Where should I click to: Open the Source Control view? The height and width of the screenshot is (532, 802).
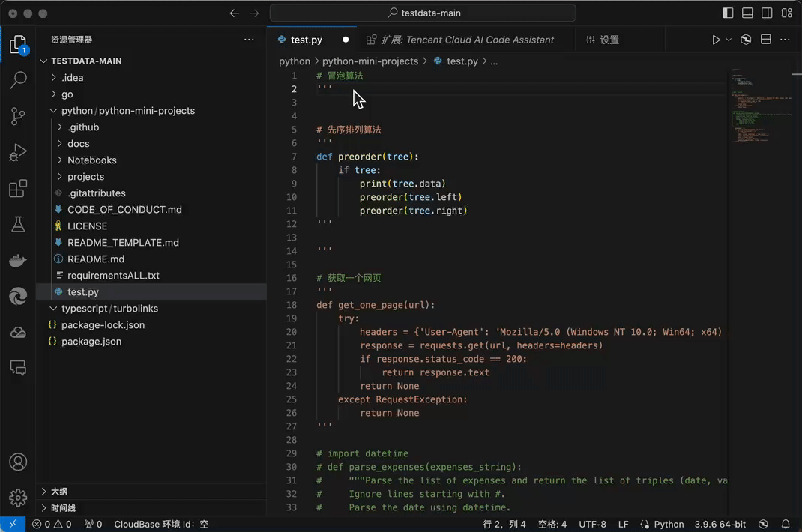[18, 116]
